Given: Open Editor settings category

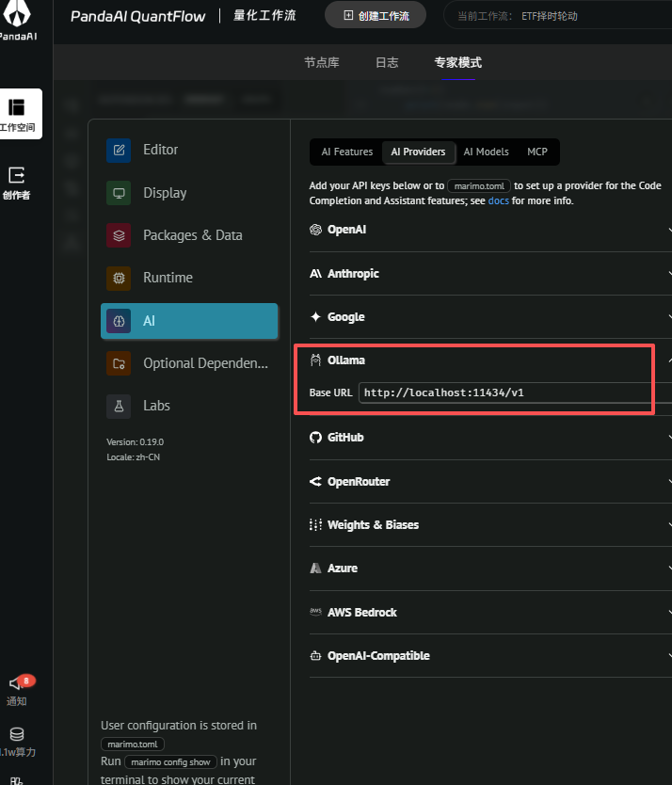Looking at the screenshot, I should [189, 151].
